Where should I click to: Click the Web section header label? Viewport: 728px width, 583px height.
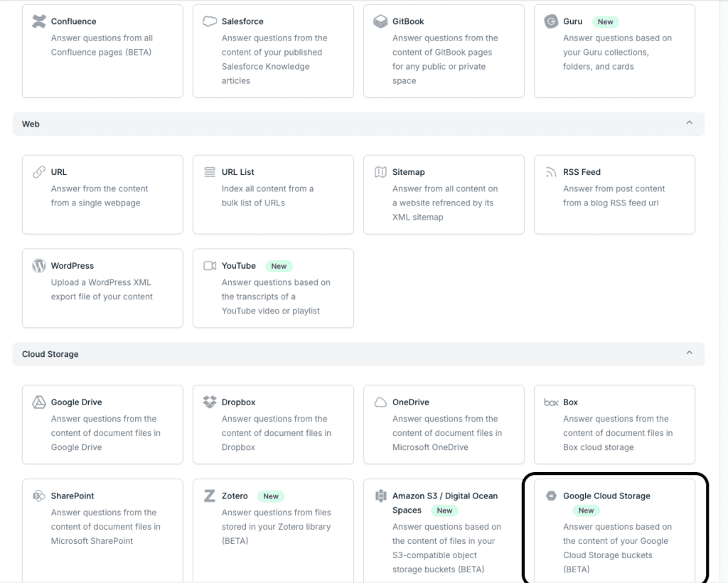pyautogui.click(x=31, y=124)
